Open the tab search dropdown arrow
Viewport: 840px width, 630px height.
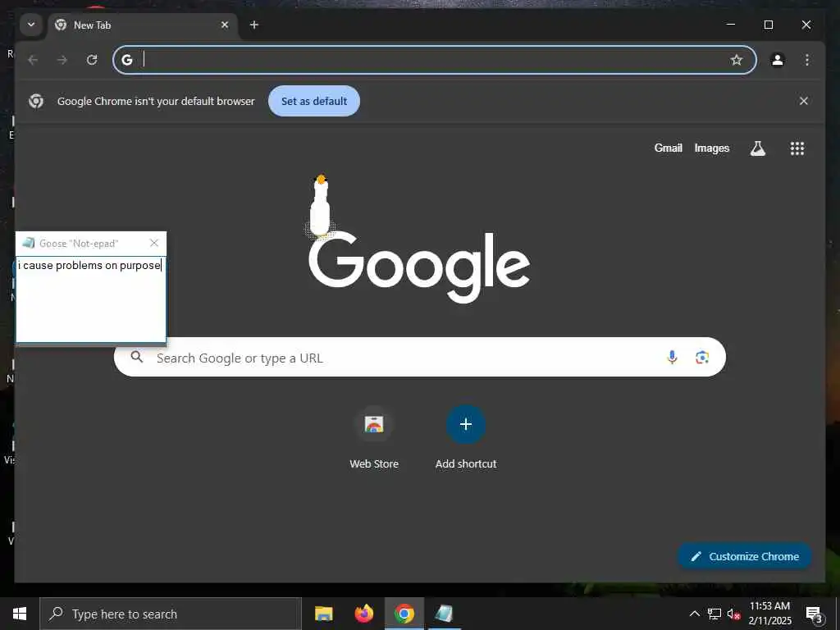[31, 25]
